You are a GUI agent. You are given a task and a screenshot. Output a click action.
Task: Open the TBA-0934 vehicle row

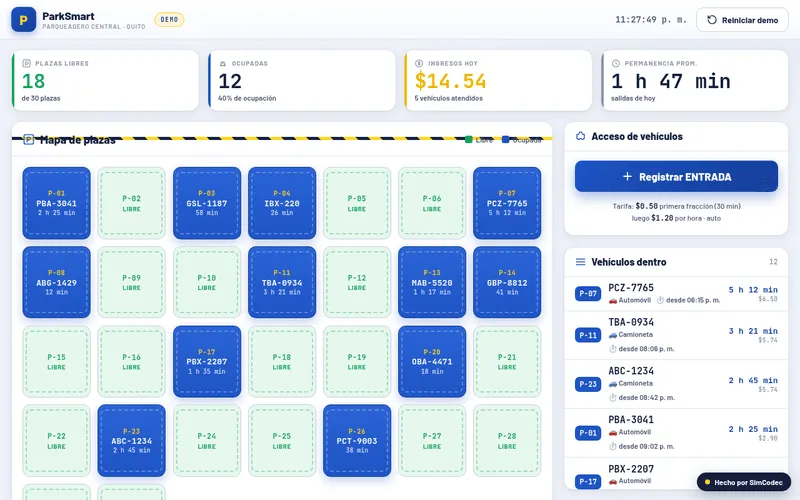pyautogui.click(x=676, y=335)
